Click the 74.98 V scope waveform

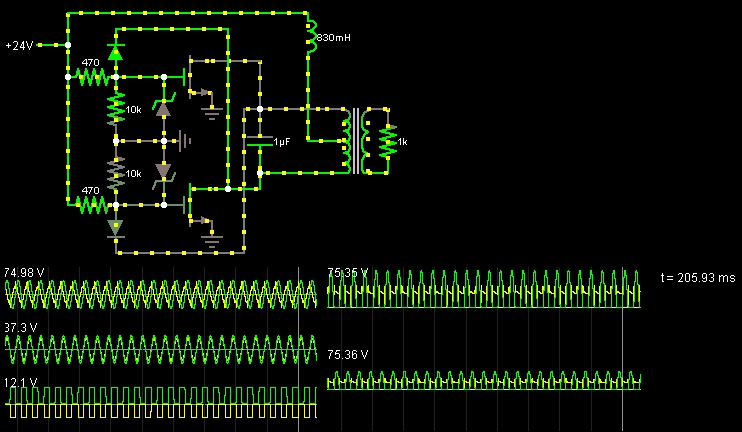coord(160,293)
